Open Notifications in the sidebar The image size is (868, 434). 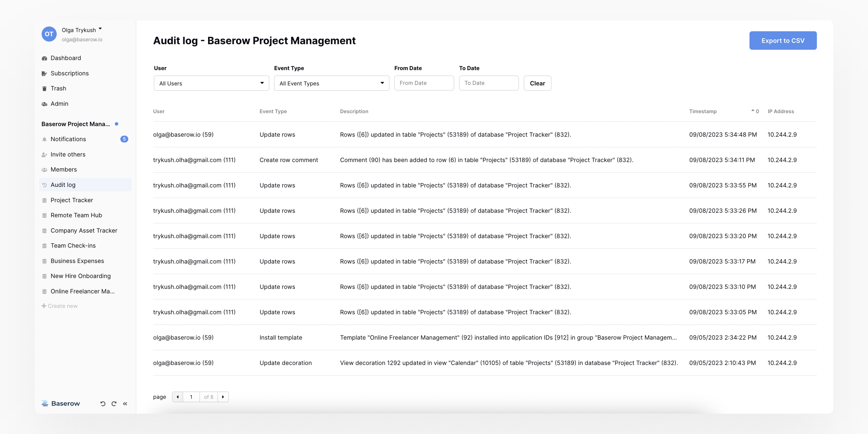68,139
